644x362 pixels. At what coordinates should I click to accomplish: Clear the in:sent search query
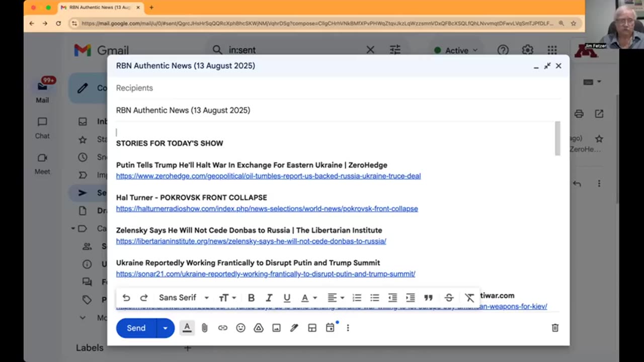pos(370,50)
